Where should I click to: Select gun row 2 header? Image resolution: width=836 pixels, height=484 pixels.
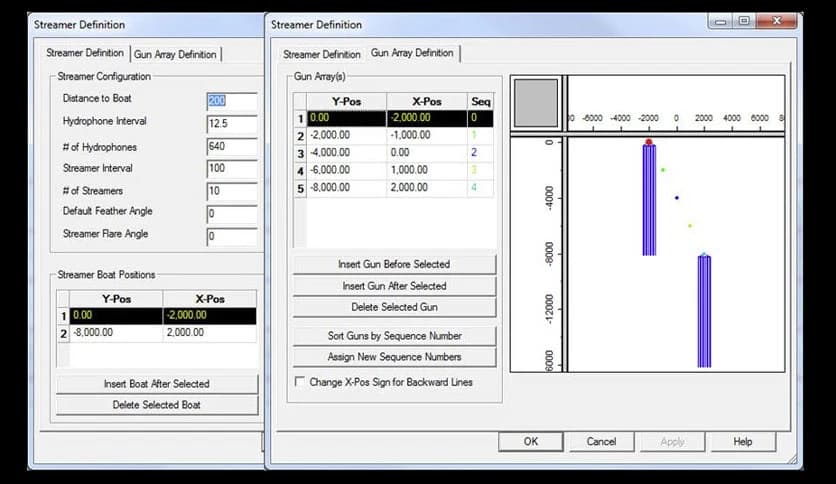coord(300,136)
